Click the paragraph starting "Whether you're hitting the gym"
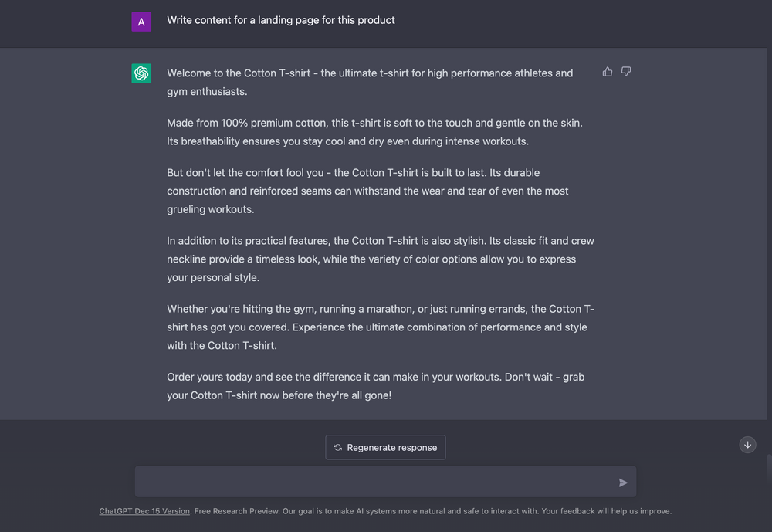Viewport: 772px width, 532px height. 380,327
